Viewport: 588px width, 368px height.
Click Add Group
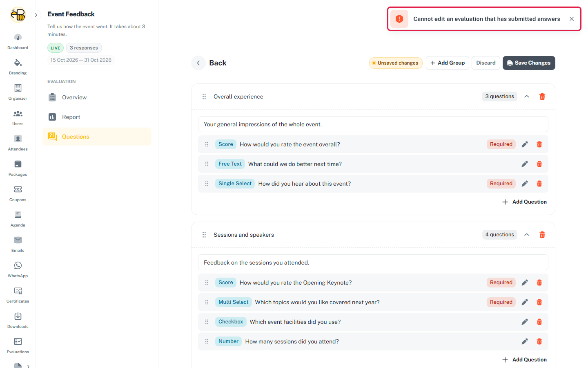tap(448, 63)
